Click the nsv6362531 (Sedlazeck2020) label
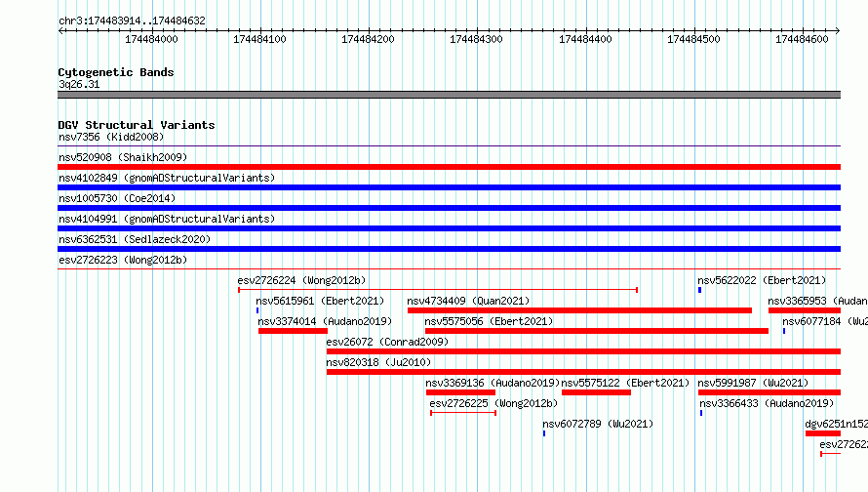Image resolution: width=868 pixels, height=492 pixels. click(135, 239)
